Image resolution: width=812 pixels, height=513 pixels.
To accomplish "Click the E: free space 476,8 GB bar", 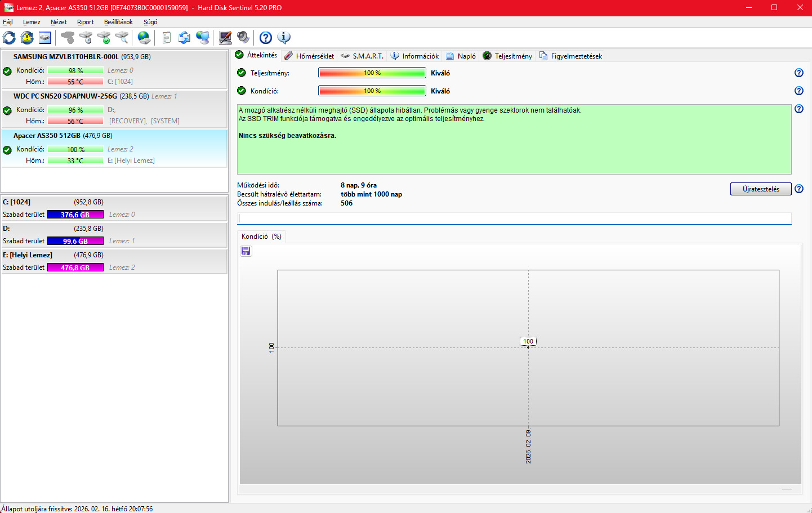I will (75, 267).
